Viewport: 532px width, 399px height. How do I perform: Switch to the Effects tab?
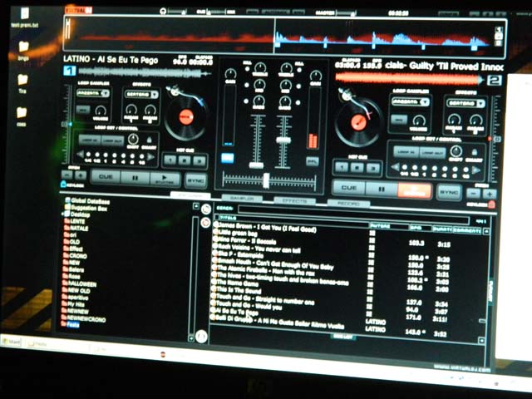point(294,201)
